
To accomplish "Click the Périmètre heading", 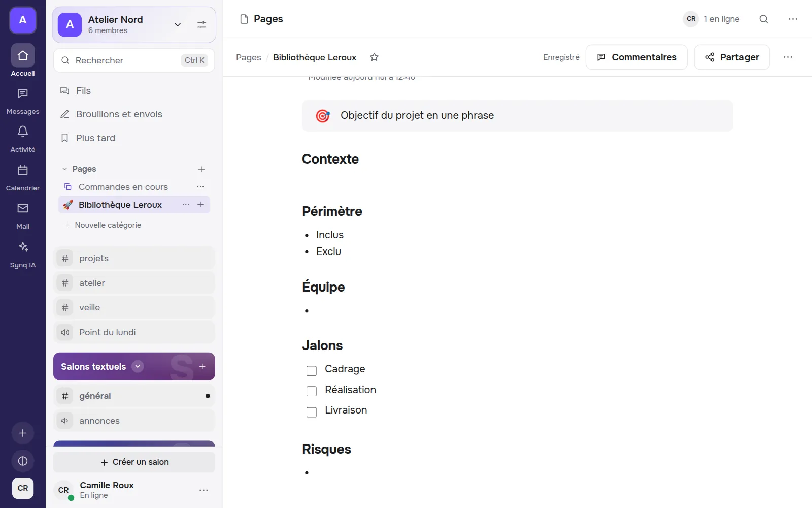I will click(332, 211).
